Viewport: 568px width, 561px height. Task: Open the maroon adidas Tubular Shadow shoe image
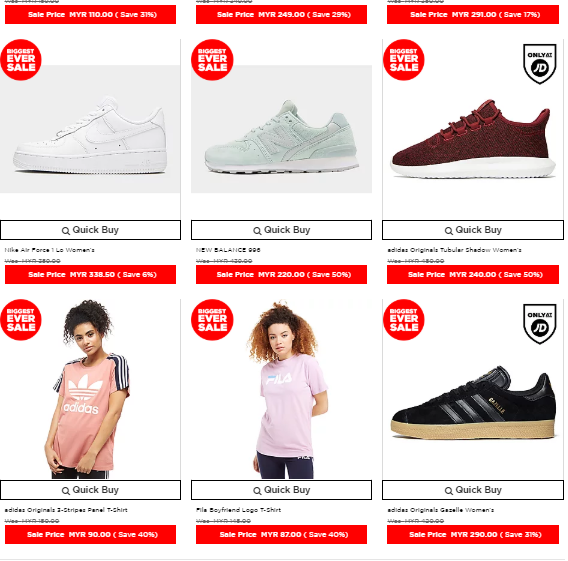(x=473, y=139)
